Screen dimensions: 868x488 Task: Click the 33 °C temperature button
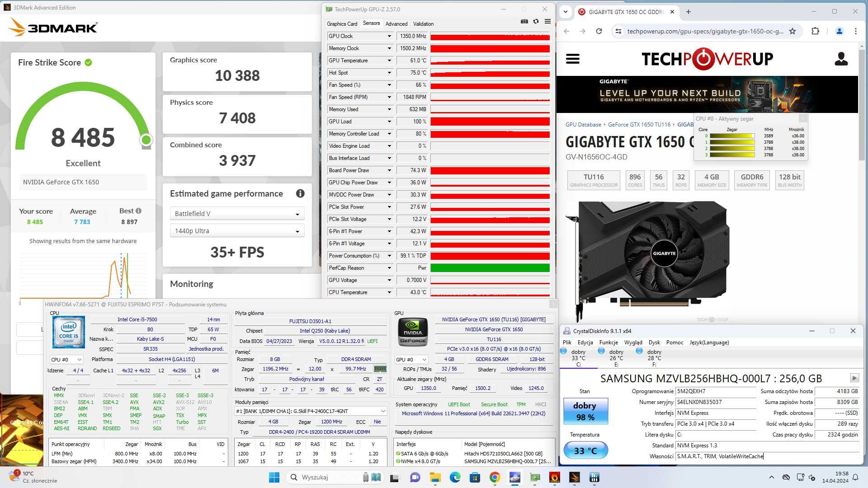point(585,450)
